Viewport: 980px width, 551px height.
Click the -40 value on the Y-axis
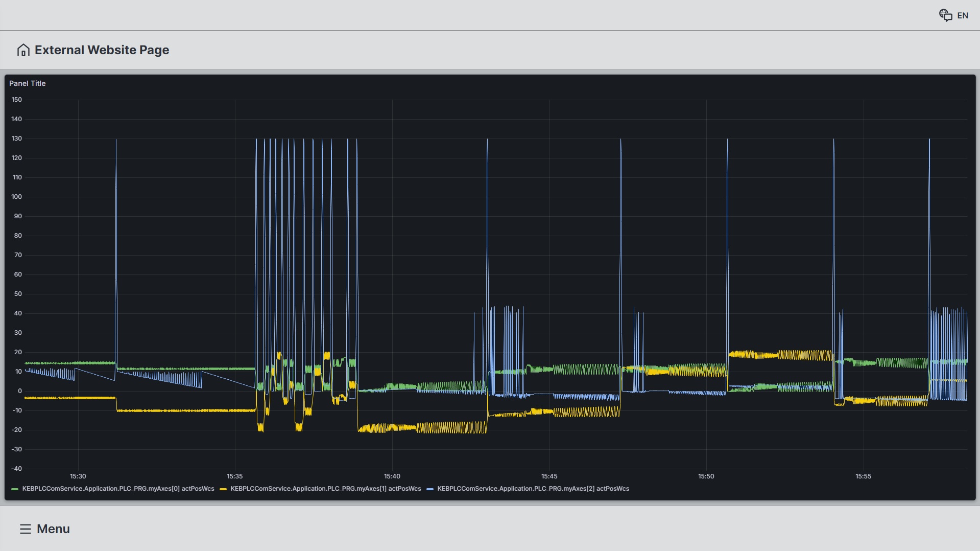tap(17, 469)
